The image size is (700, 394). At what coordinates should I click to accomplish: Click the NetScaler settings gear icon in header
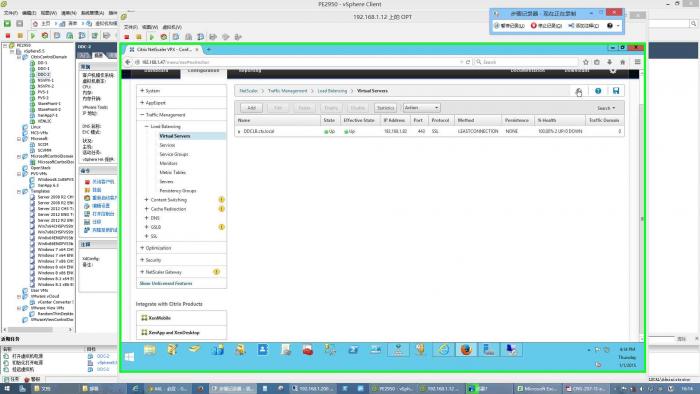coord(612,71)
